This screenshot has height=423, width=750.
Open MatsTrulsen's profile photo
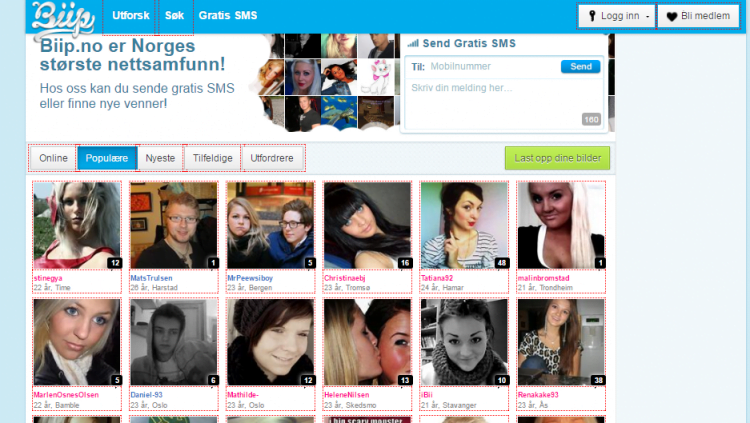(x=173, y=225)
